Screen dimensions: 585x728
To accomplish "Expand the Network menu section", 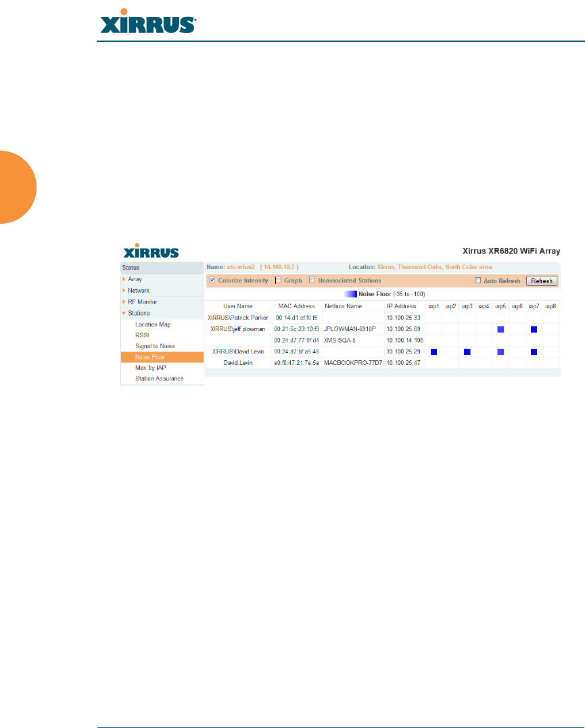I will (139, 291).
